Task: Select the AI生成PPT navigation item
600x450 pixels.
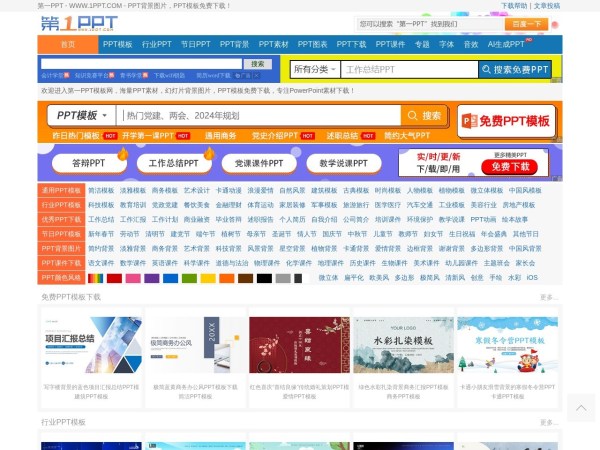Action: (506, 45)
